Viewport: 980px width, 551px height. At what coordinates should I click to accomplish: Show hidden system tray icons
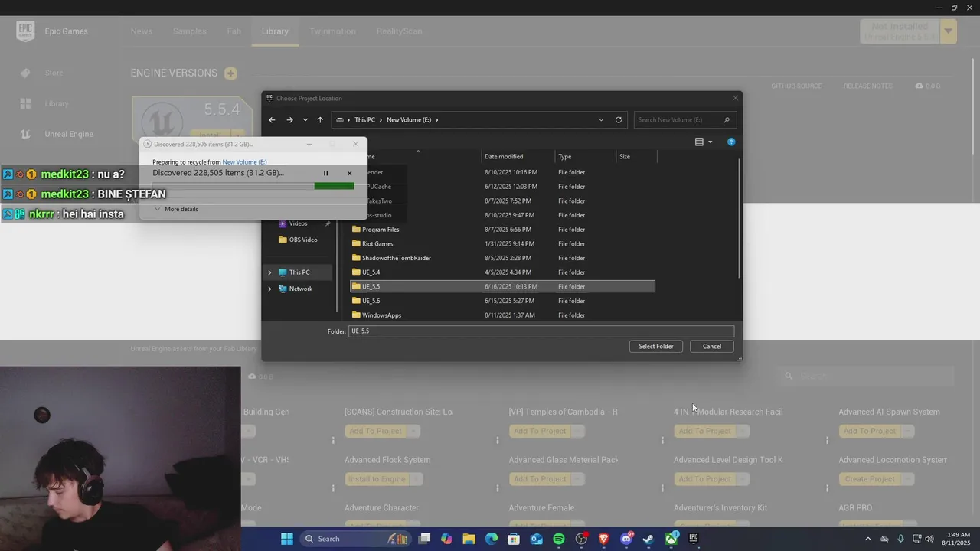(867, 539)
